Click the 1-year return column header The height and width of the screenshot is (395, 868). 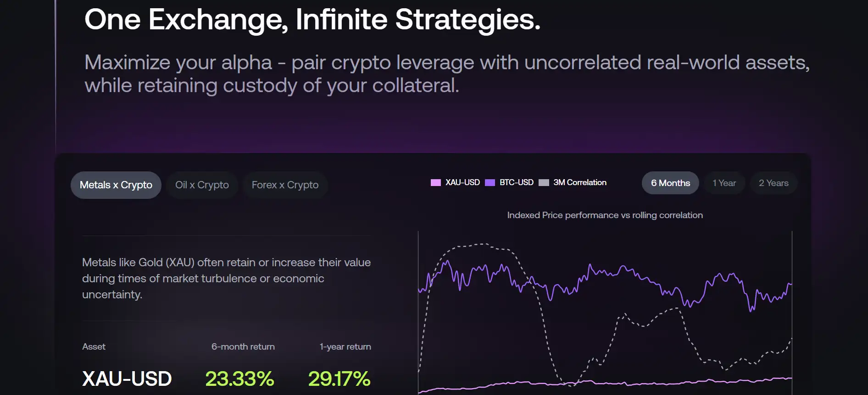point(345,347)
